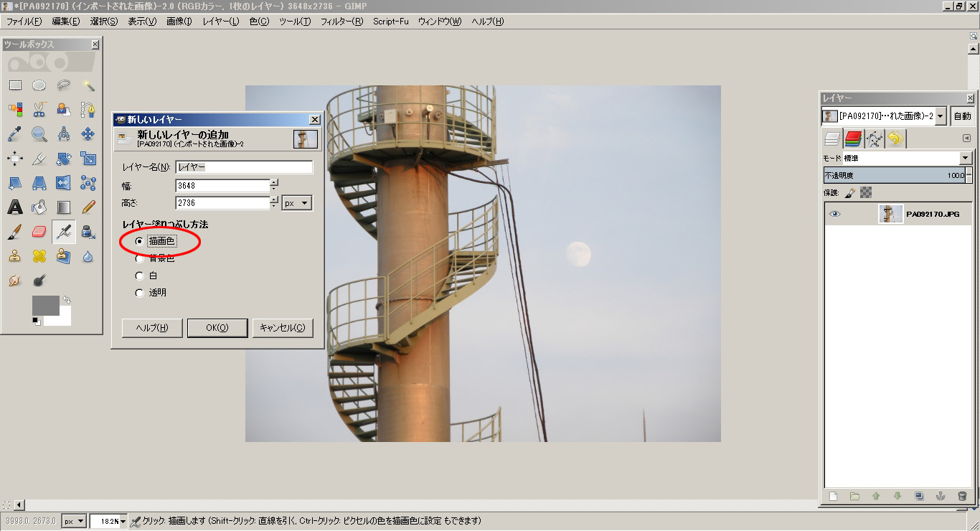Select the Ellipse Select tool
This screenshot has height=531, width=980.
tap(39, 85)
